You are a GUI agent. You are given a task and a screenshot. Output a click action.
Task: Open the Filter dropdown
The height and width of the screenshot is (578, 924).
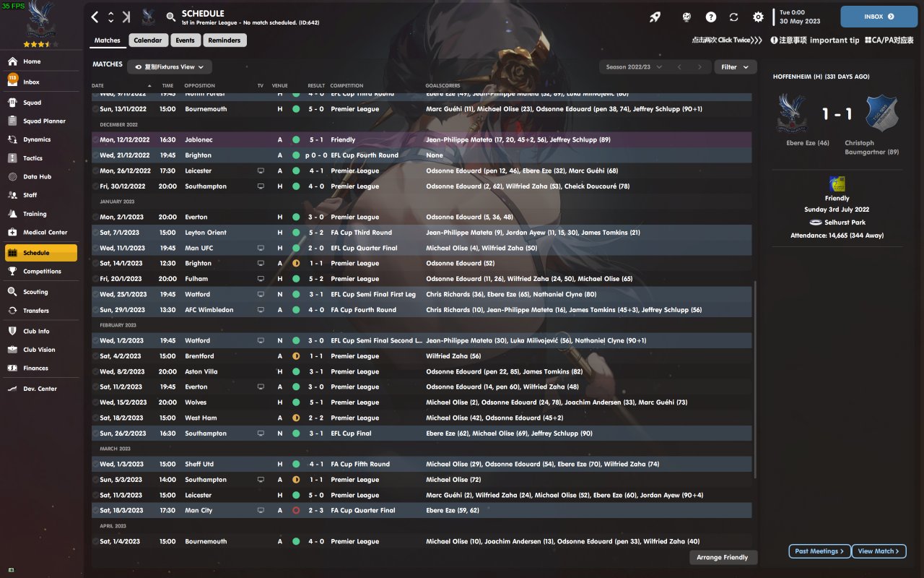735,67
